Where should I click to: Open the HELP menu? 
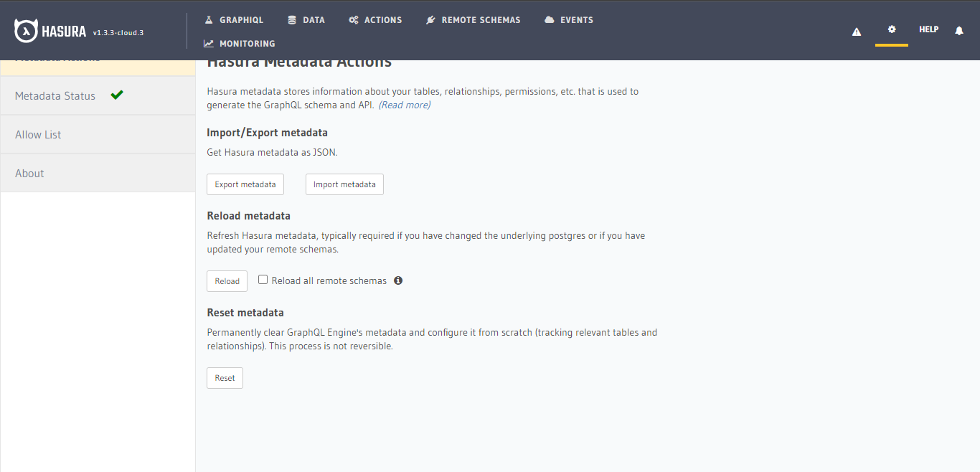coord(928,29)
